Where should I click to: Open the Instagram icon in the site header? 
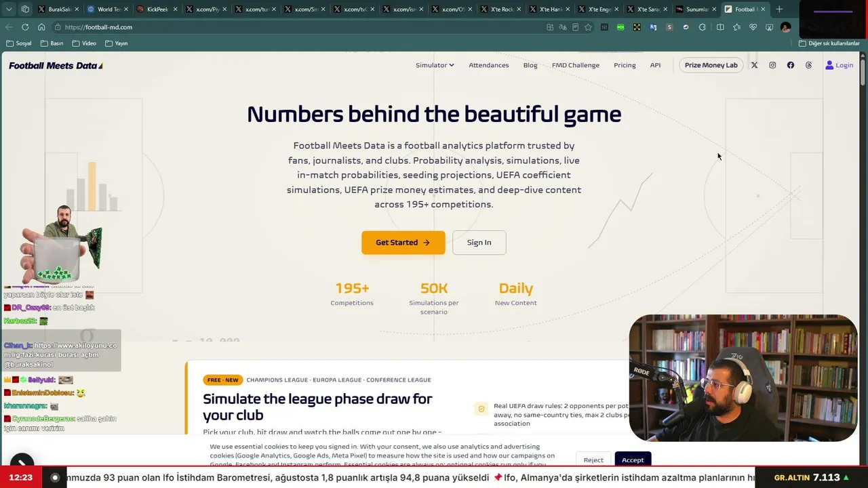772,65
